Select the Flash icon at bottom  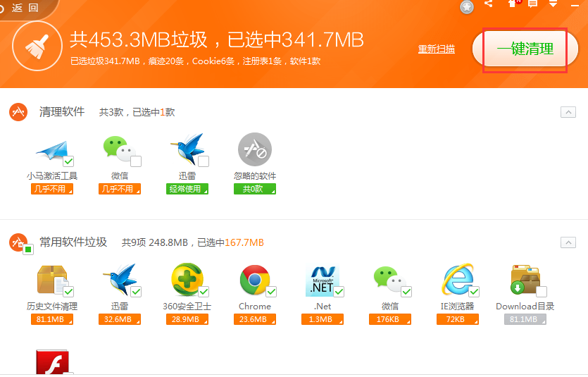53,362
